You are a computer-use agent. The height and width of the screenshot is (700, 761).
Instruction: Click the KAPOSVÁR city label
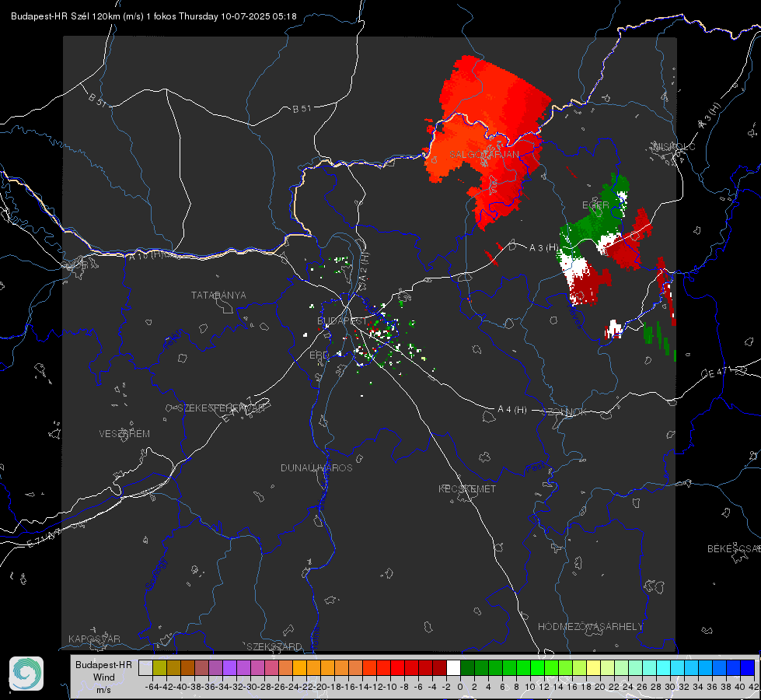(94, 639)
